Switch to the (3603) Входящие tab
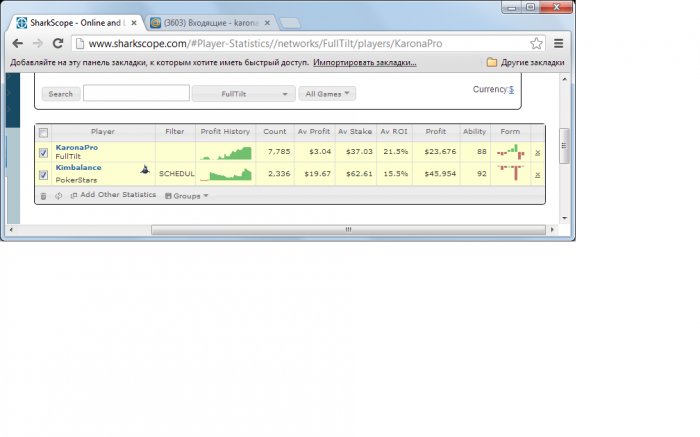The width and height of the screenshot is (700, 437). click(x=211, y=23)
